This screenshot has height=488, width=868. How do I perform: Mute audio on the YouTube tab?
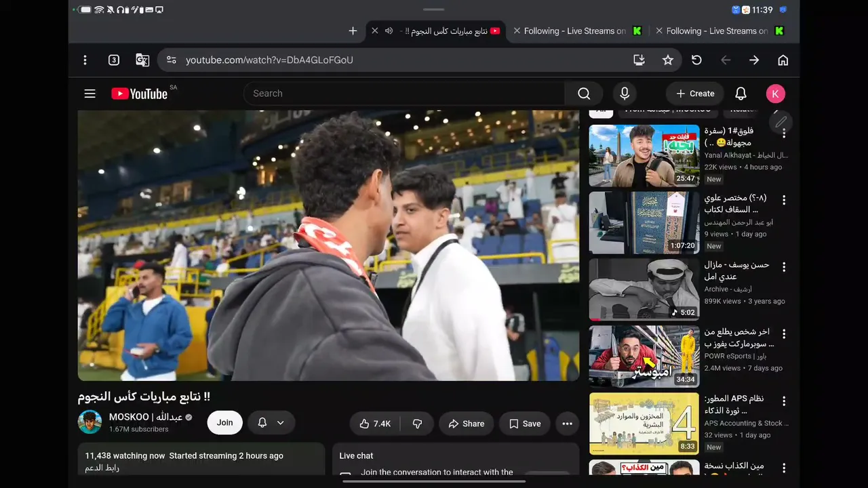point(389,31)
